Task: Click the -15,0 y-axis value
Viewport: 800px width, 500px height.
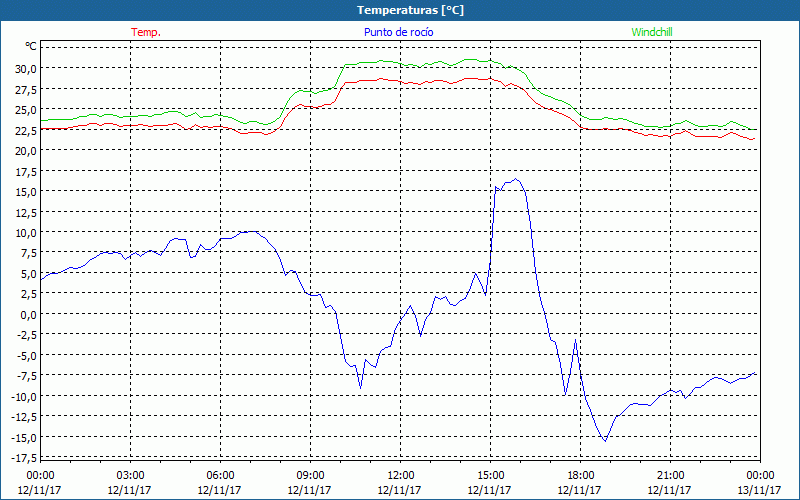Action: (x=23, y=437)
